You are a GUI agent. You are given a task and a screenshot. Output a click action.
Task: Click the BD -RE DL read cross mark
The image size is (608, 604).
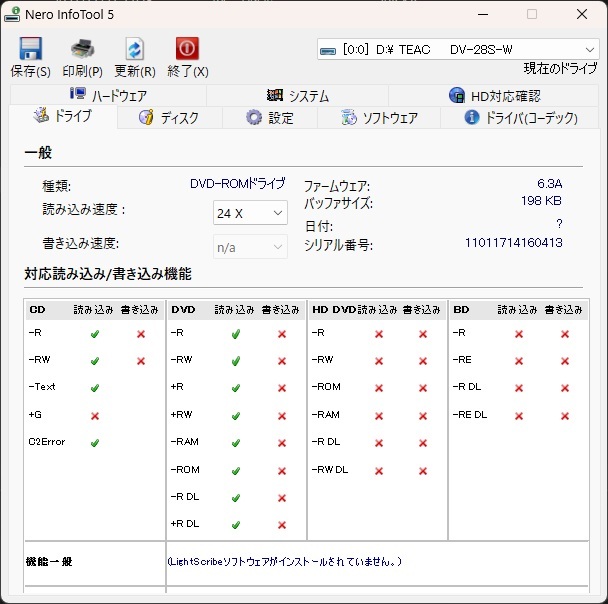coord(519,416)
